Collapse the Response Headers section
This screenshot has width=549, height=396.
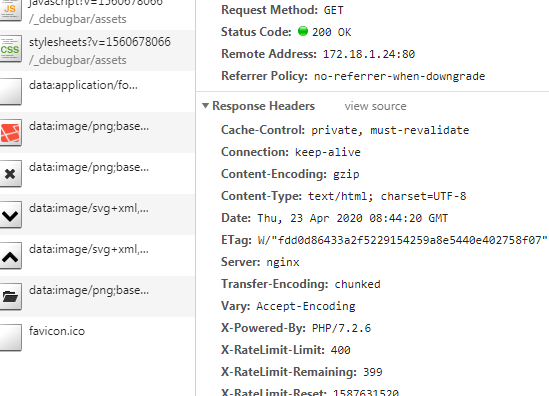206,106
